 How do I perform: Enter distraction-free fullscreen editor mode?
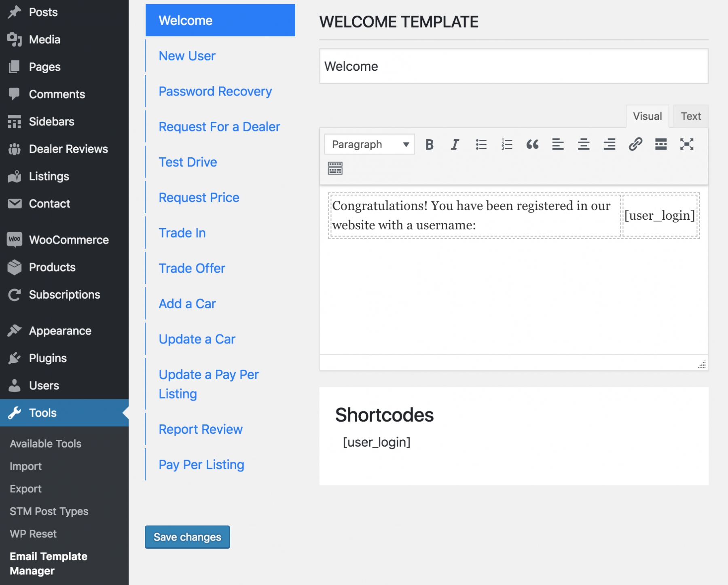[686, 144]
